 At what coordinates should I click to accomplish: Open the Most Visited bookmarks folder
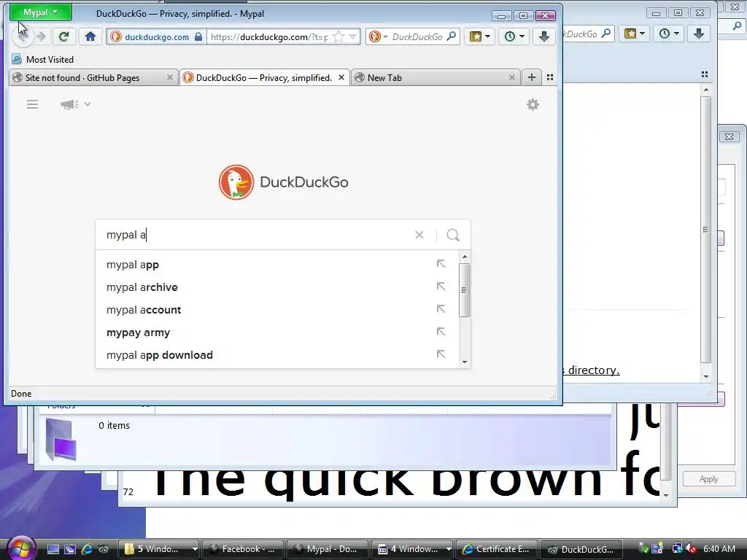tap(43, 60)
